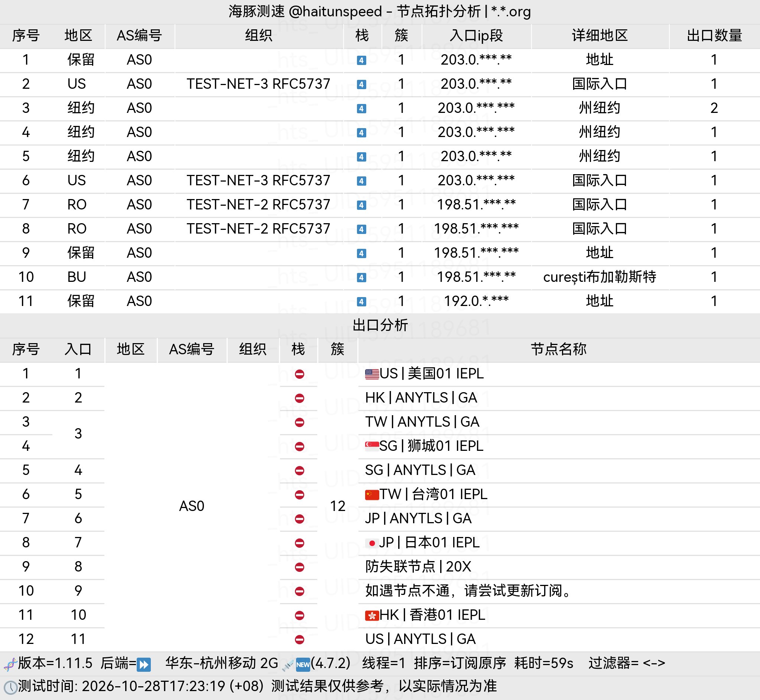Image resolution: width=760 pixels, height=700 pixels.
Task: Click TEST-NET-3 RFC5737 in entry row 2
Action: click(x=259, y=84)
